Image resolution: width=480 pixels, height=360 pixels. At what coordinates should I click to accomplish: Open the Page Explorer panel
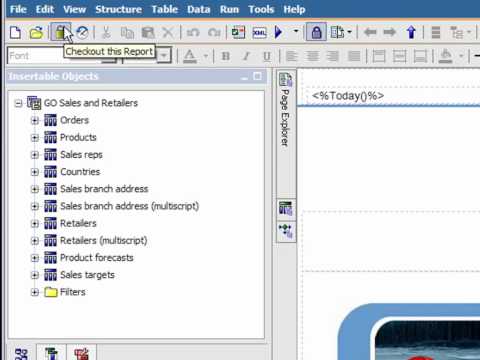click(286, 109)
